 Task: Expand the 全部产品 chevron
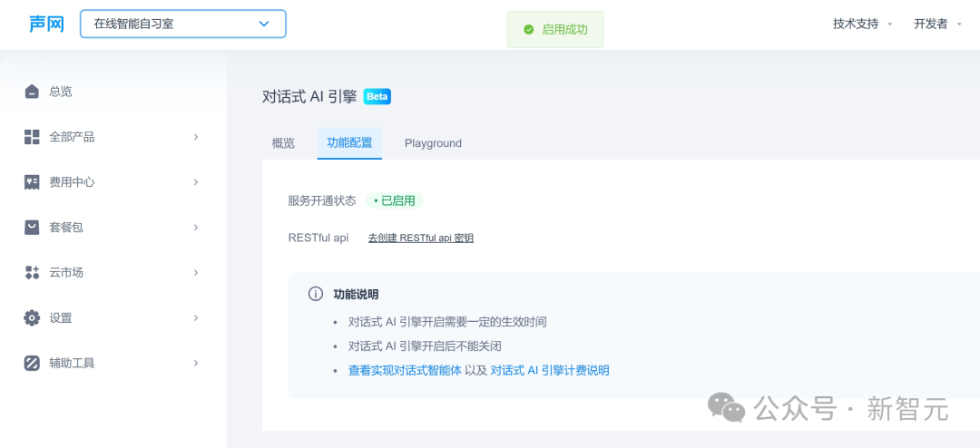tap(196, 137)
